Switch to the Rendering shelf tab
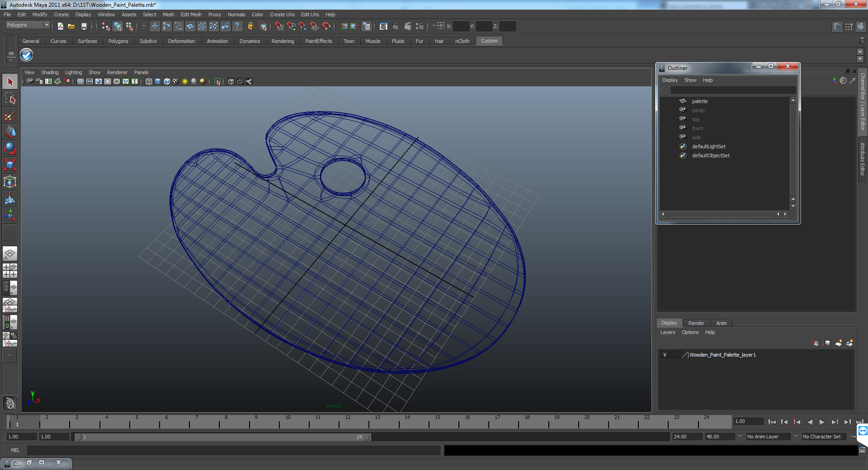Image resolution: width=868 pixels, height=470 pixels. pyautogui.click(x=283, y=41)
